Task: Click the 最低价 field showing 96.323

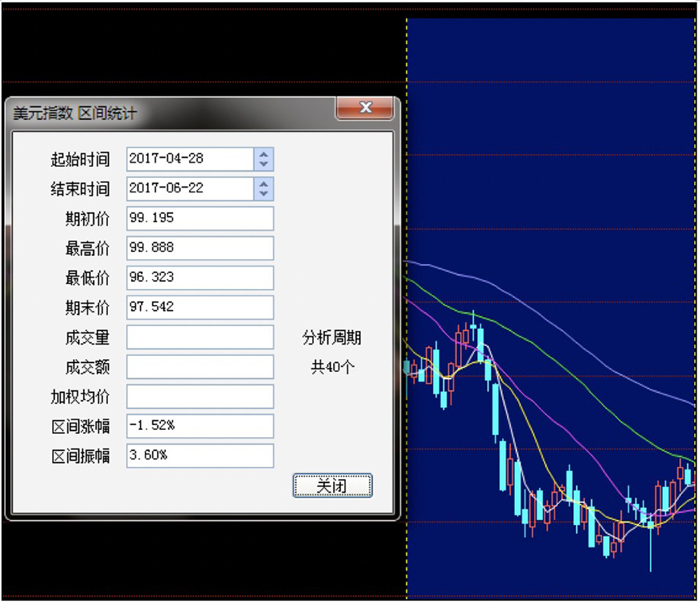Action: pyautogui.click(x=200, y=278)
